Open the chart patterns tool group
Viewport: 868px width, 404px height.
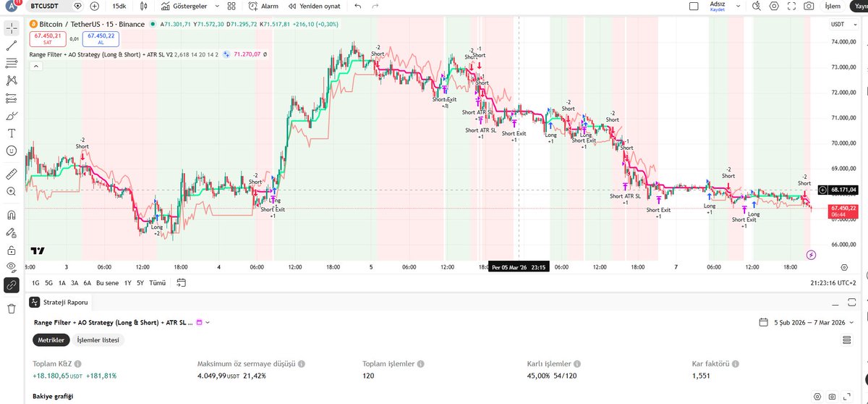(11, 80)
